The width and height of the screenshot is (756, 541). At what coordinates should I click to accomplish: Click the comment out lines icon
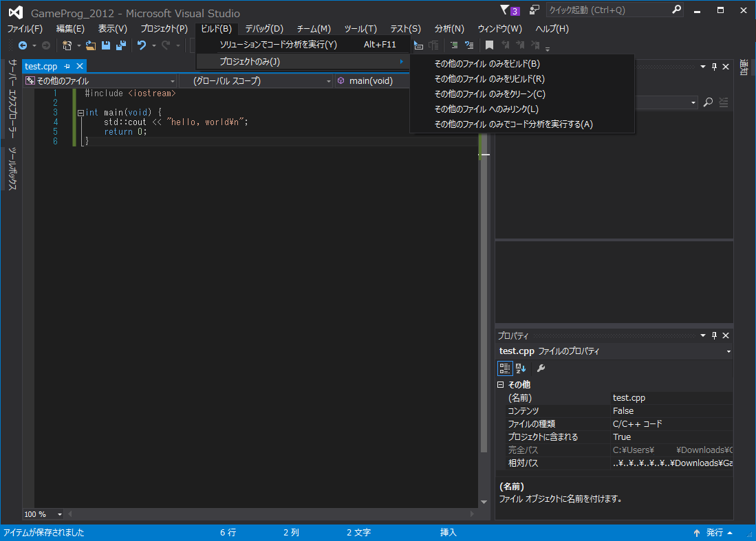pos(454,45)
